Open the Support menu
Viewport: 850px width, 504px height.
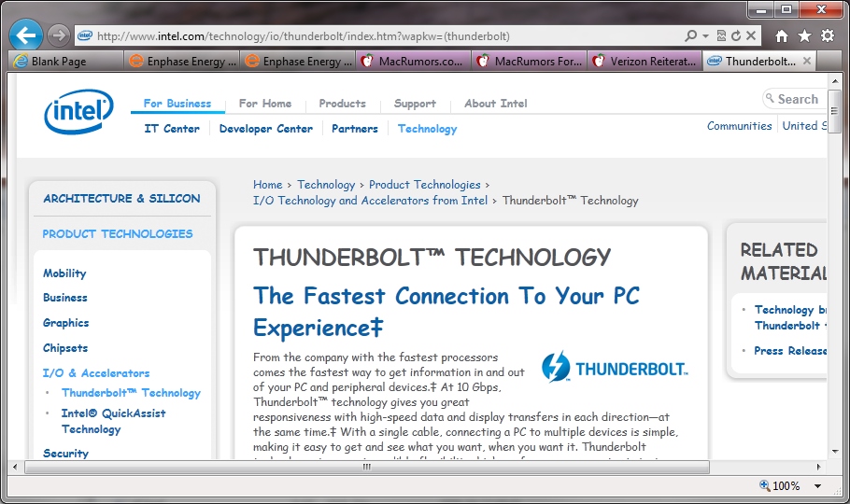[x=415, y=103]
